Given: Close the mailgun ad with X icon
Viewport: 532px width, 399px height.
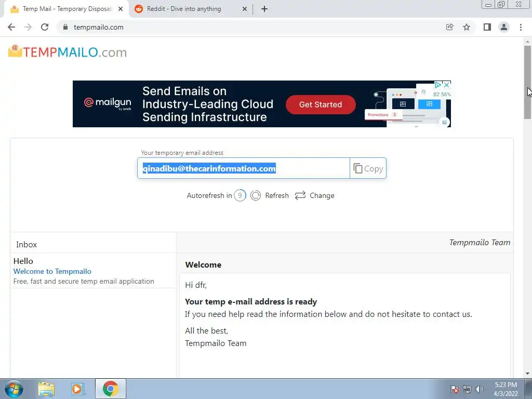Looking at the screenshot, I should [447, 85].
